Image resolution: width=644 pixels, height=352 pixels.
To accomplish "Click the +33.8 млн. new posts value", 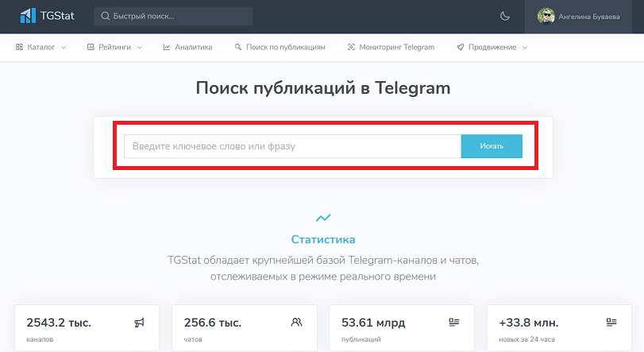I will click(529, 323).
